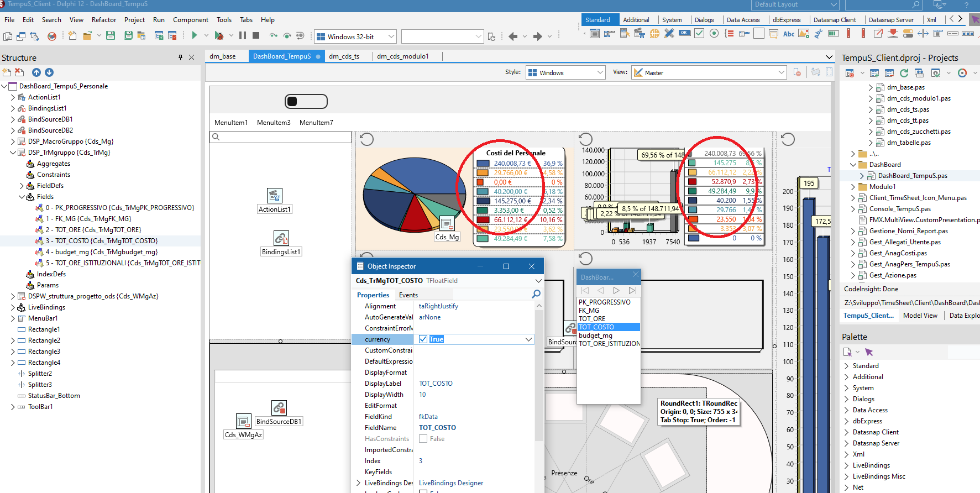Stop the running program
The width and height of the screenshot is (980, 493).
point(256,35)
